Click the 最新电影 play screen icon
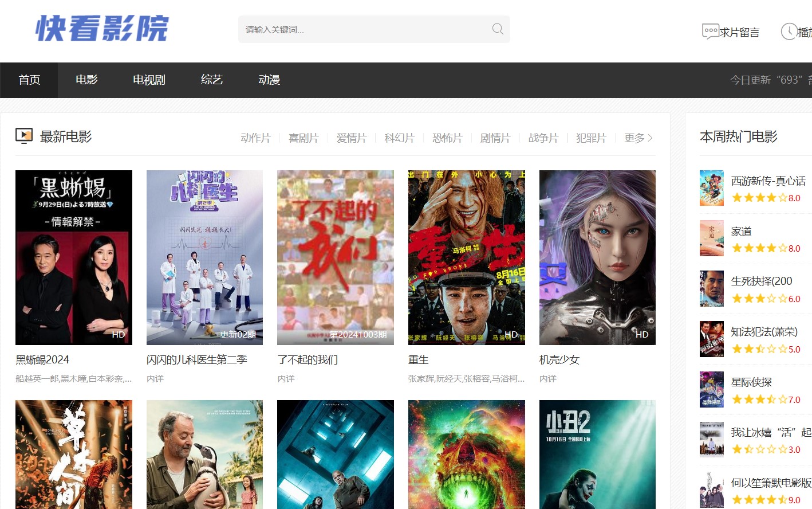 (24, 135)
